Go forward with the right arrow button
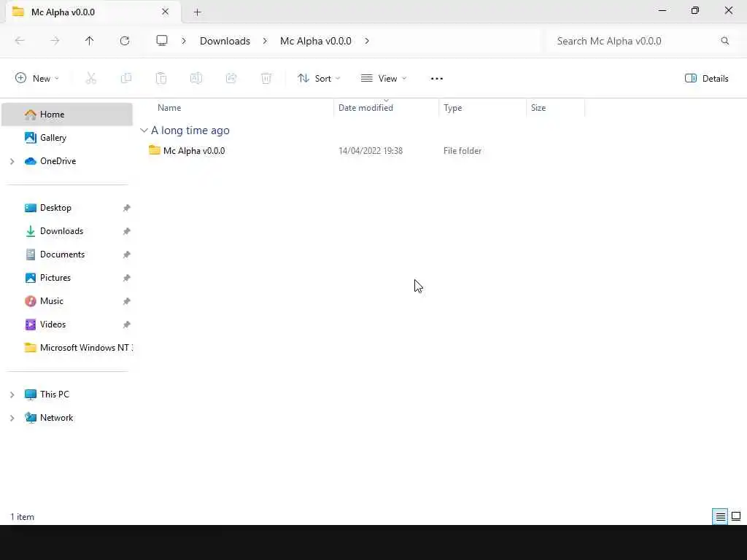This screenshot has height=560, width=747. point(55,41)
